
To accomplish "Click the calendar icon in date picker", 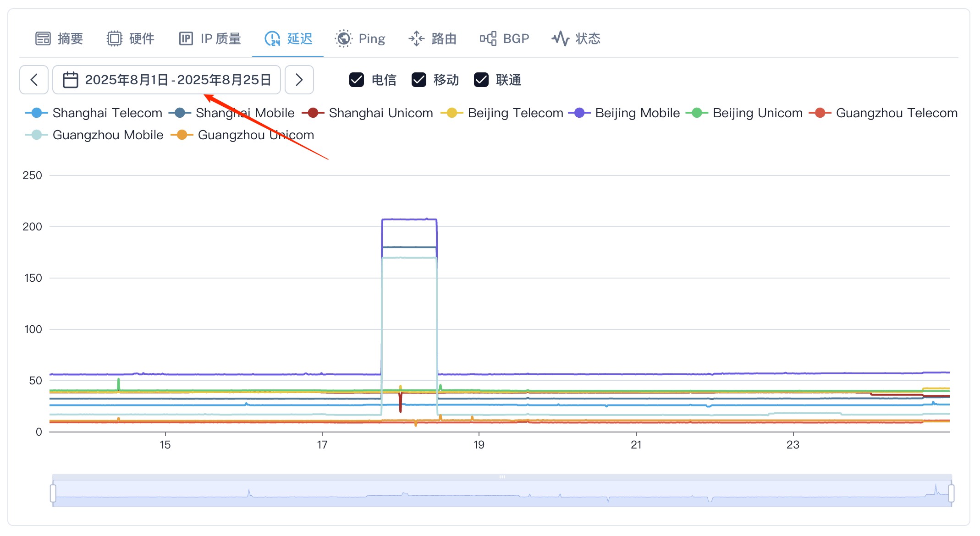I will [70, 80].
